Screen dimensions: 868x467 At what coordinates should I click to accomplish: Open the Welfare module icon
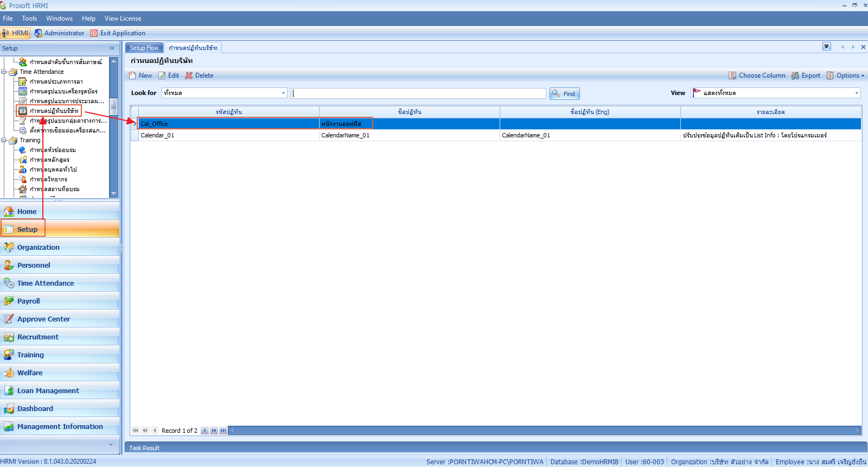9,373
